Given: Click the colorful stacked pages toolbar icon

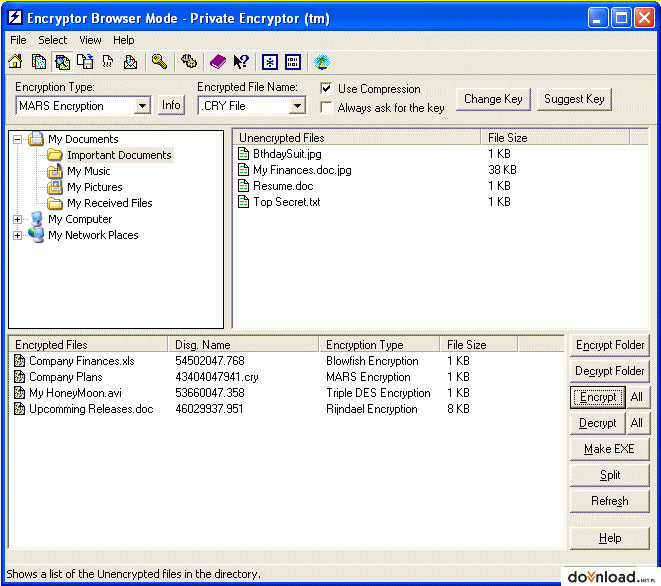Looking at the screenshot, I should 39,62.
